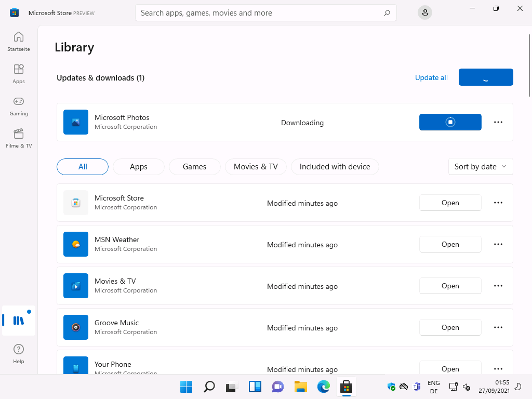Image resolution: width=532 pixels, height=399 pixels.
Task: Expand the Sort by date dropdown
Action: coord(481,167)
